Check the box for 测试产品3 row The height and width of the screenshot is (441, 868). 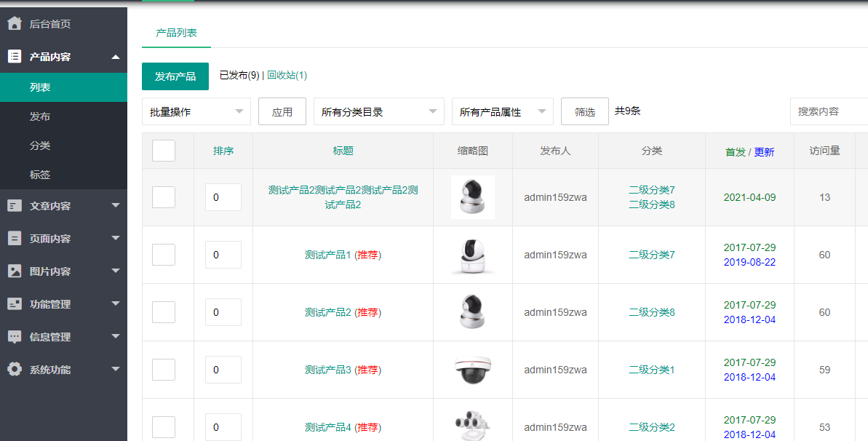click(x=164, y=370)
